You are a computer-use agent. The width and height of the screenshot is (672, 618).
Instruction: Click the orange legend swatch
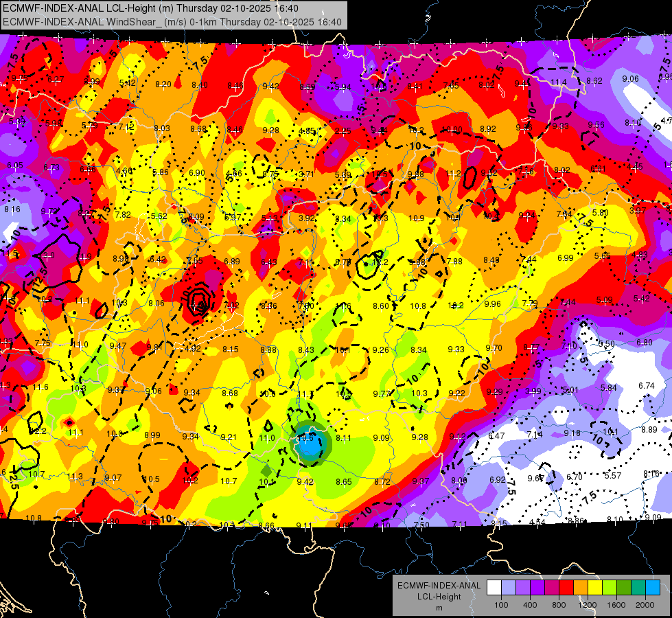tap(581, 588)
